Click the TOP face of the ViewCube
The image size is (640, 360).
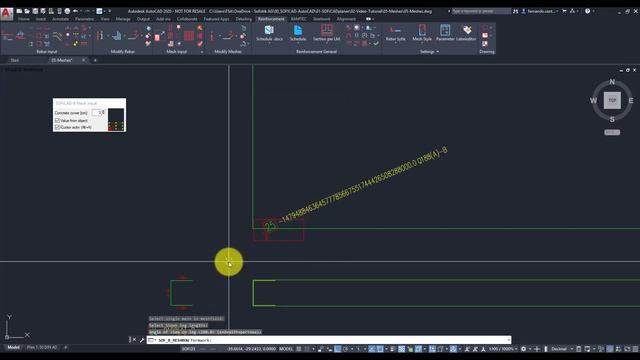(x=612, y=100)
